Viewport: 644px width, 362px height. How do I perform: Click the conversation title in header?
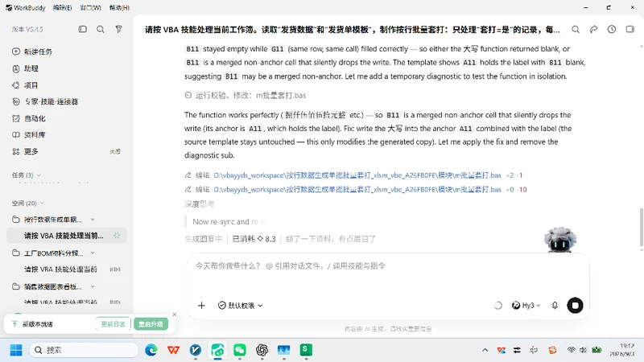(x=352, y=30)
